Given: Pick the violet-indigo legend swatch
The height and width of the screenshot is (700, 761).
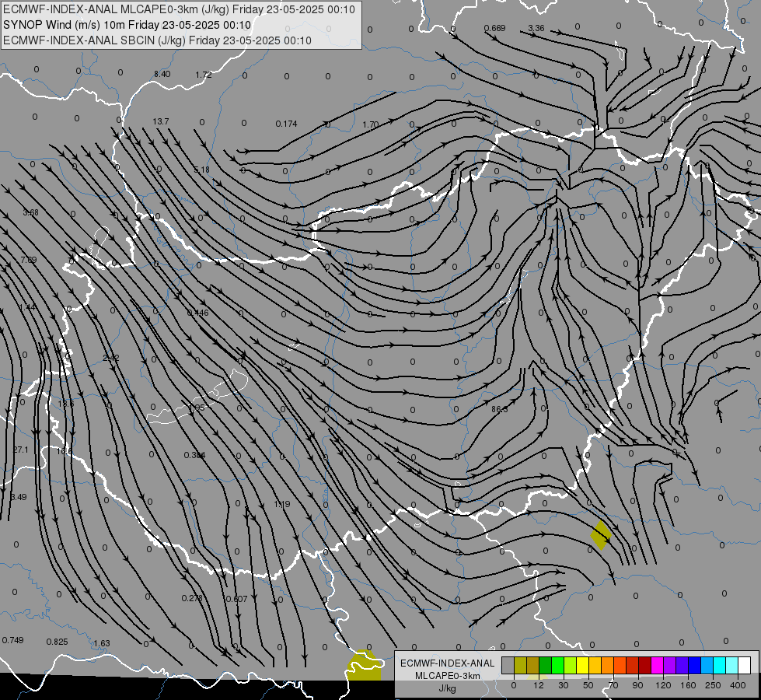Looking at the screenshot, I should pos(682,666).
